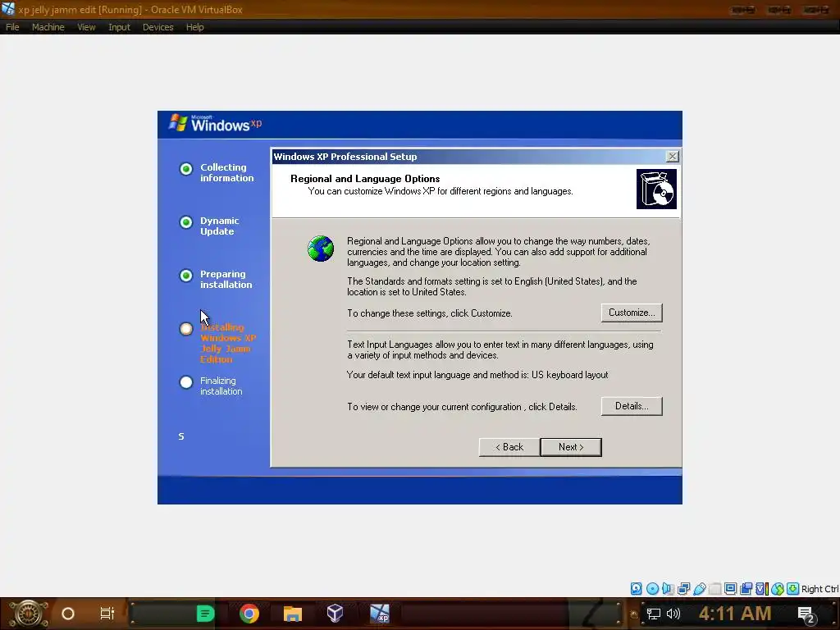Proceed with the Next > button
Viewport: 840px width, 630px height.
571,447
